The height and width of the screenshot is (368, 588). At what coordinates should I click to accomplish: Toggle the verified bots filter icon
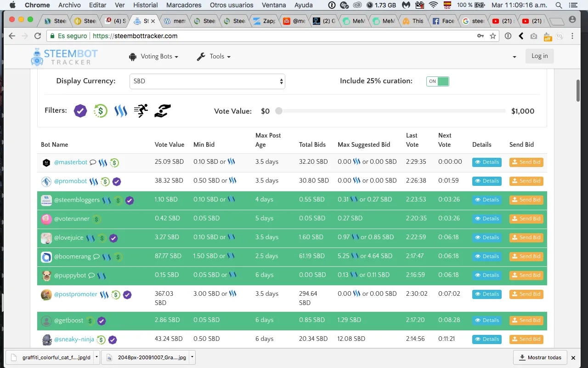80,111
